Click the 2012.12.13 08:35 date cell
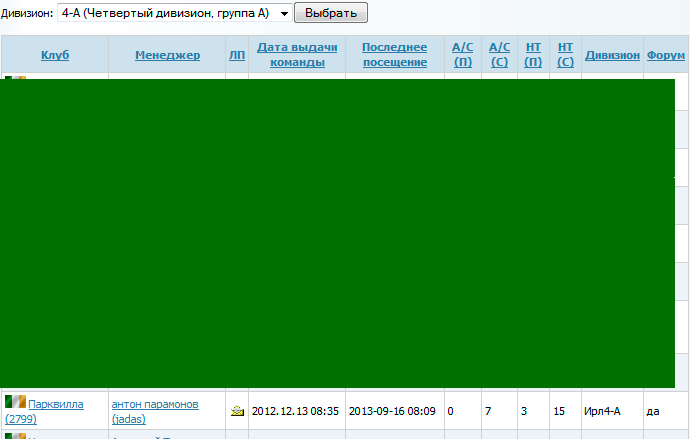This screenshot has width=690, height=439. click(295, 411)
